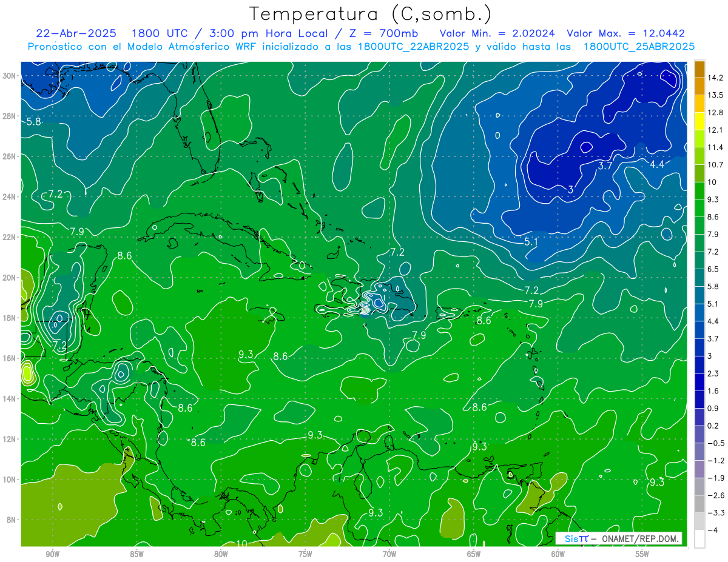
Task: Click the colorbar scale value 12.8
Action: pyautogui.click(x=715, y=113)
